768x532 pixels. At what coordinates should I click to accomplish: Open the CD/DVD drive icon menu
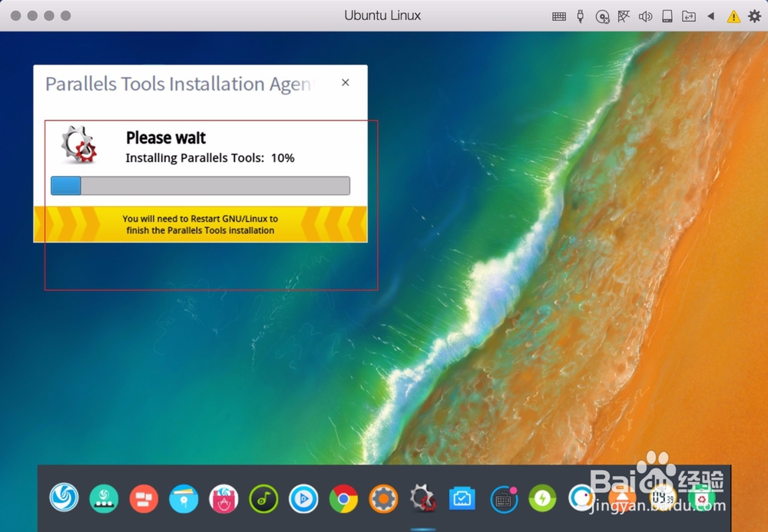[x=602, y=17]
